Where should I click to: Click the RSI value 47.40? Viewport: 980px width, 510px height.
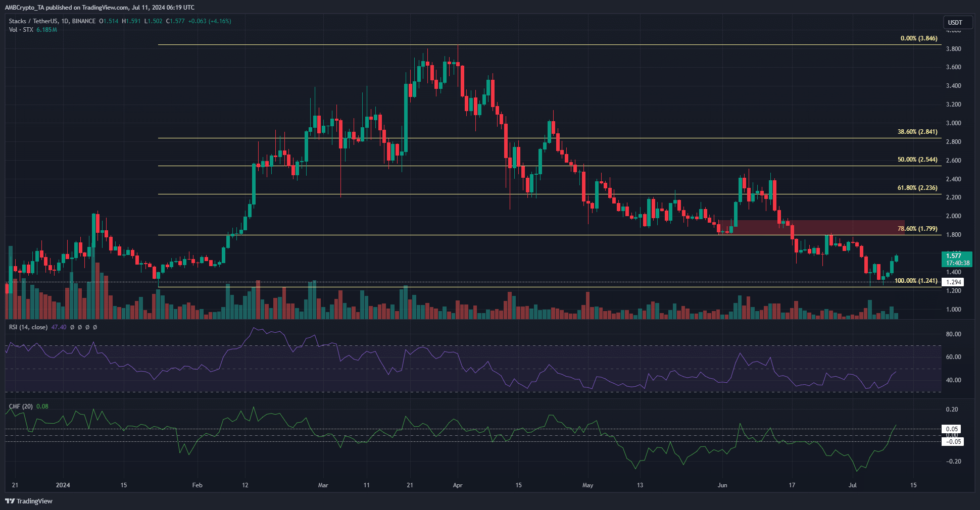coord(59,327)
